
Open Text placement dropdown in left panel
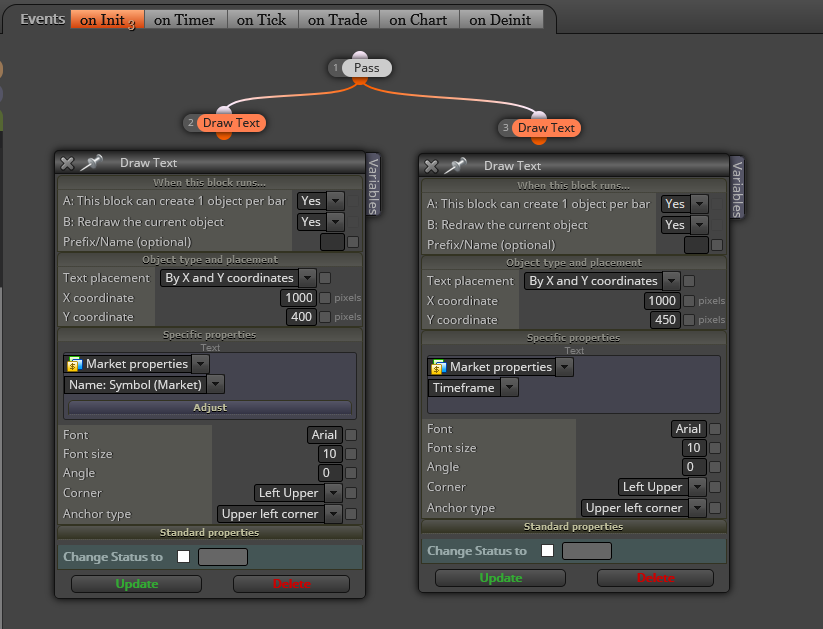308,278
